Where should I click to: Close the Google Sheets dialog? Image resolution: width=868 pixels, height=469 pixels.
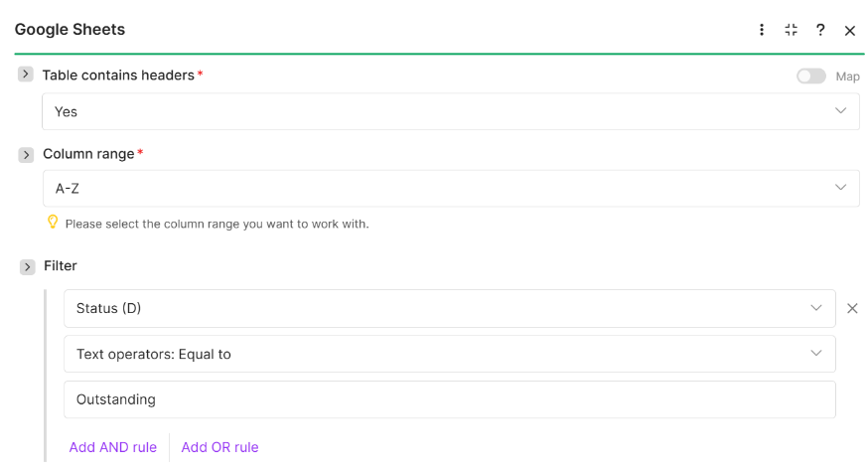coord(850,31)
